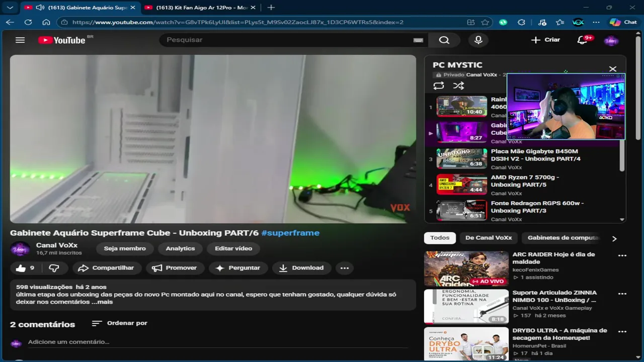
Task: Click the Perguntar button
Action: (238, 268)
